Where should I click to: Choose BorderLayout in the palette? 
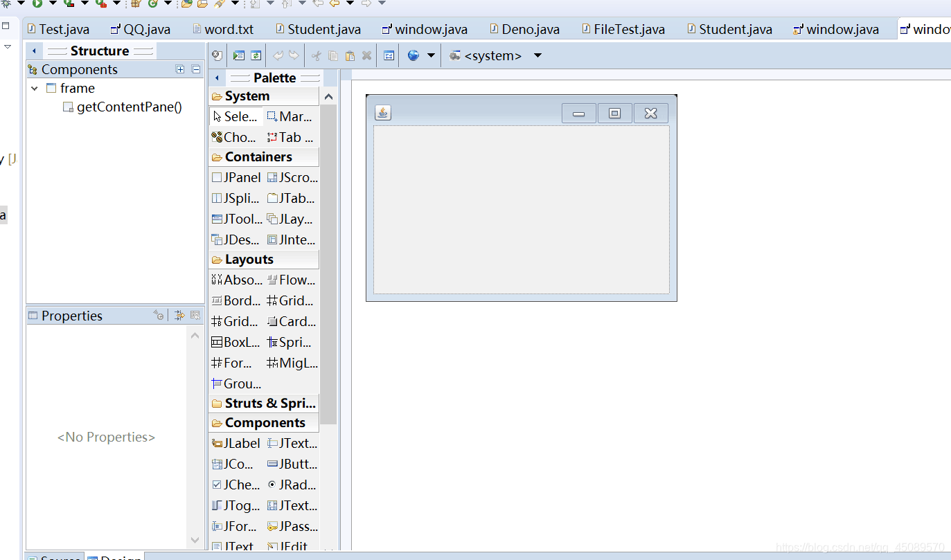(235, 300)
